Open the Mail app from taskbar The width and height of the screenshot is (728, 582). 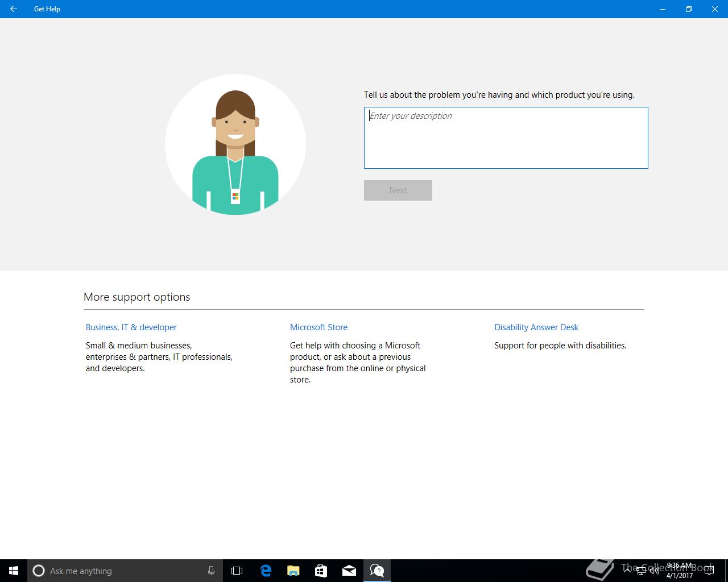(x=349, y=571)
